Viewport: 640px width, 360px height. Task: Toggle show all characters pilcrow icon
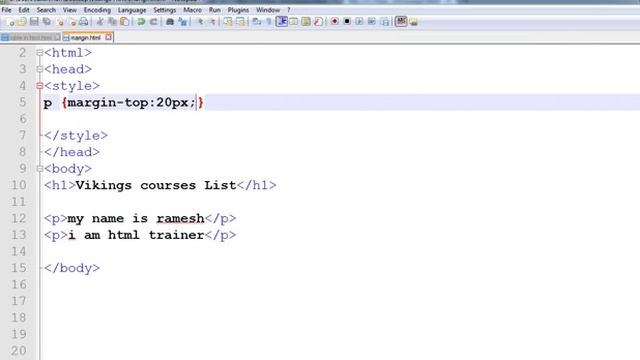point(269,22)
